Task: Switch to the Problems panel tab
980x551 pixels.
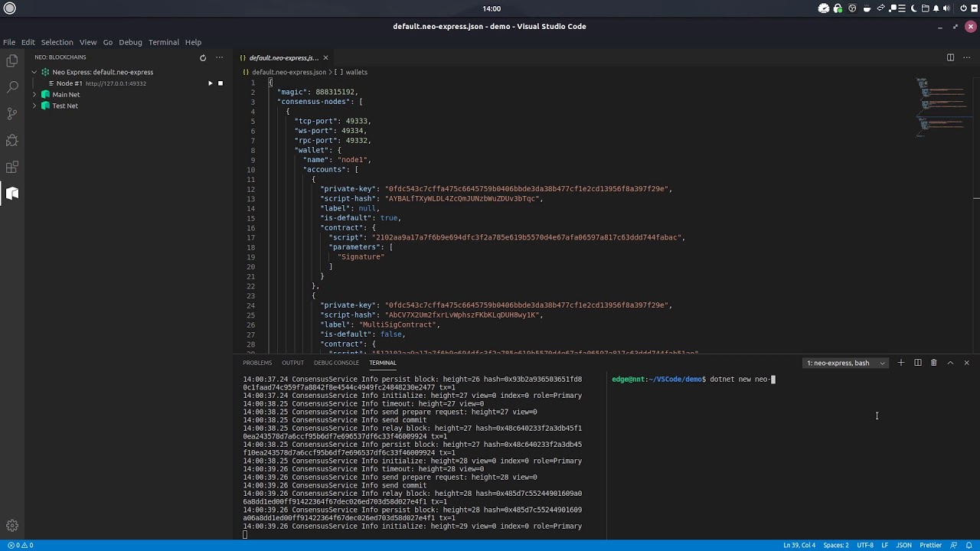Action: [257, 363]
